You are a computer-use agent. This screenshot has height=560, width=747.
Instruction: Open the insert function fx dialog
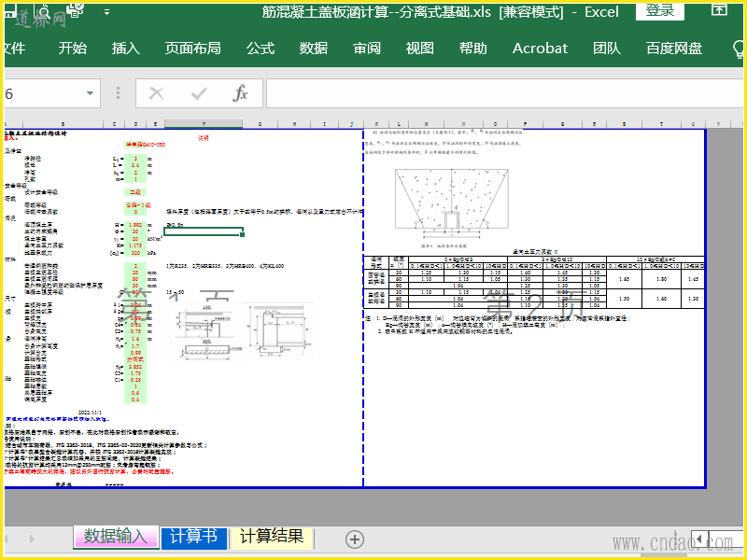pyautogui.click(x=241, y=93)
